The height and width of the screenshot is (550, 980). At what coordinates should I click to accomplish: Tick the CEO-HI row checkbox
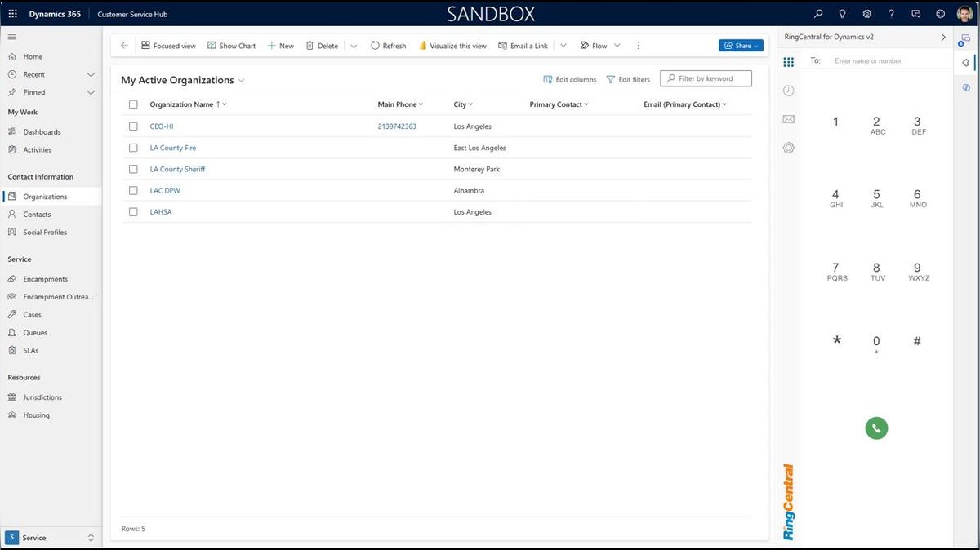(x=133, y=126)
